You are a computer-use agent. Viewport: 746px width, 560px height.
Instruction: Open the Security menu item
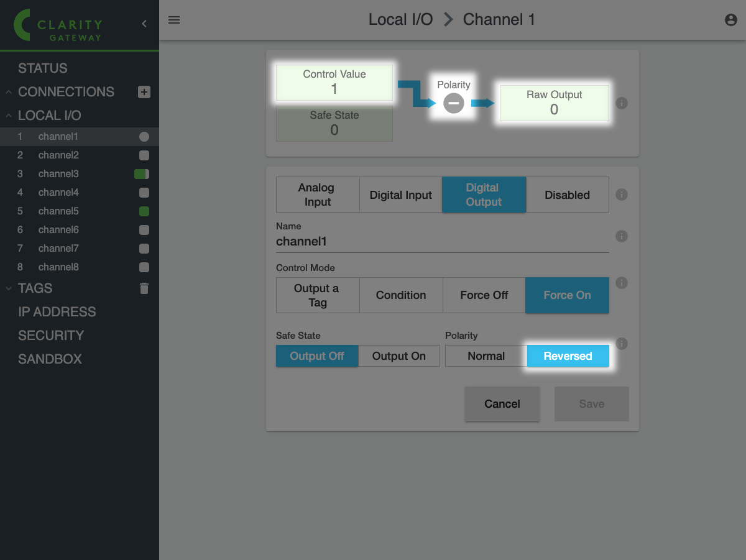(50, 336)
